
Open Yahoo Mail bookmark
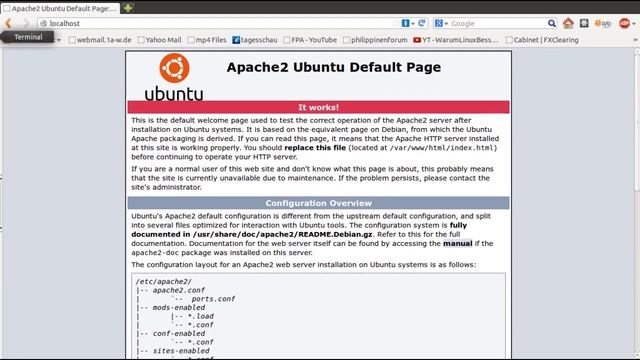159,40
